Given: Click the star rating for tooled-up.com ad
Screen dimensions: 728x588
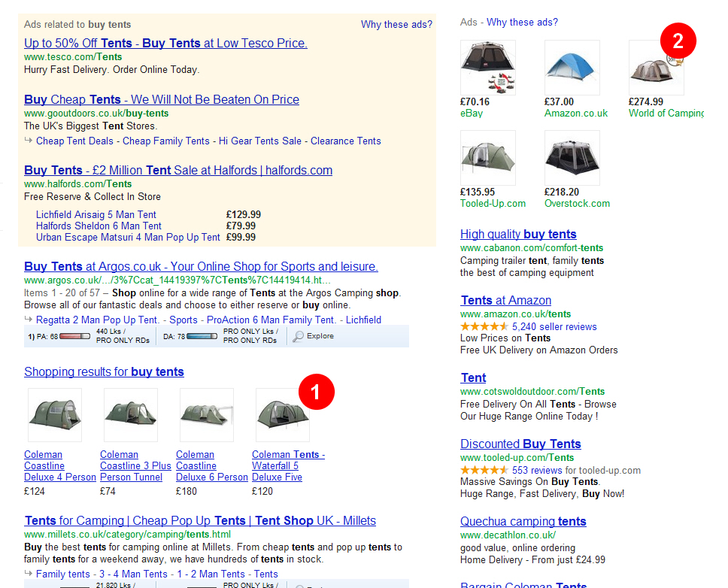Looking at the screenshot, I should 484,470.
